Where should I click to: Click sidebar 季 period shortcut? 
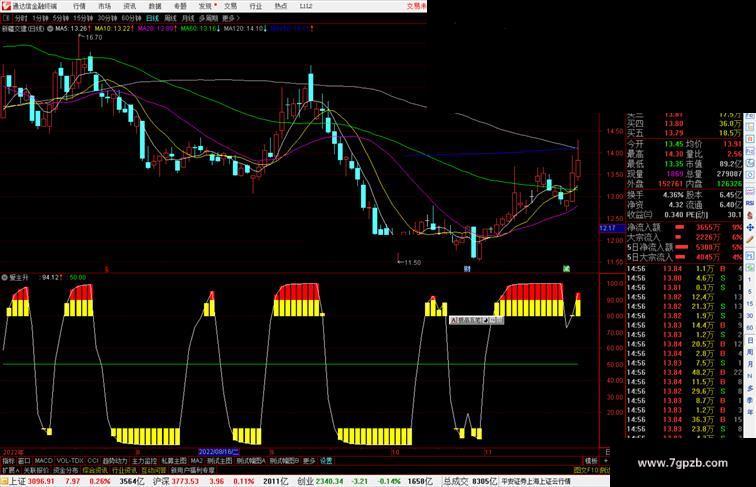[750, 400]
